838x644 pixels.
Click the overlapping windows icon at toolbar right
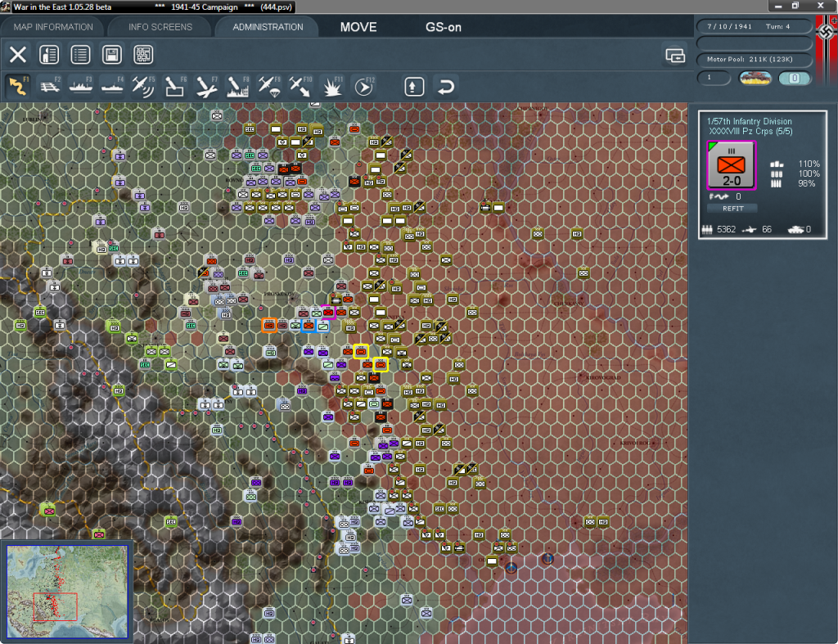(x=675, y=55)
